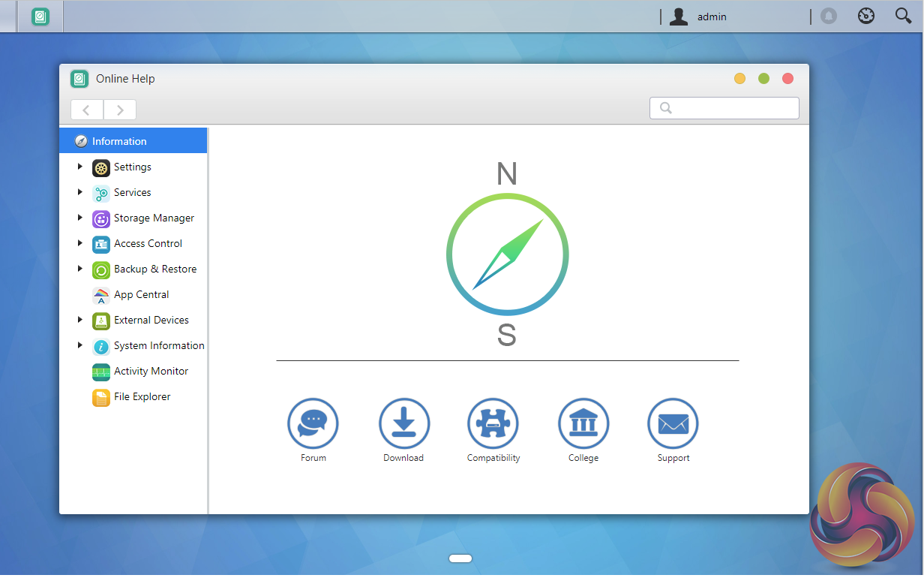Click the File Explorer folder icon

101,398
